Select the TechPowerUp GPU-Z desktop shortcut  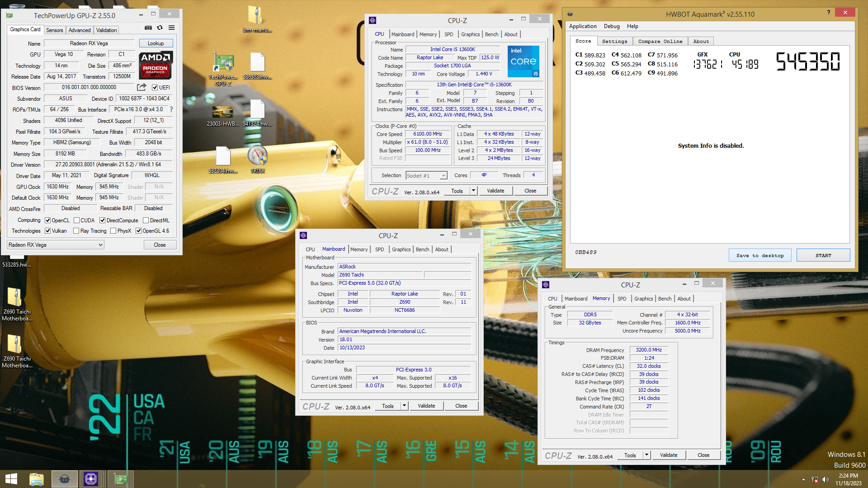[x=223, y=69]
